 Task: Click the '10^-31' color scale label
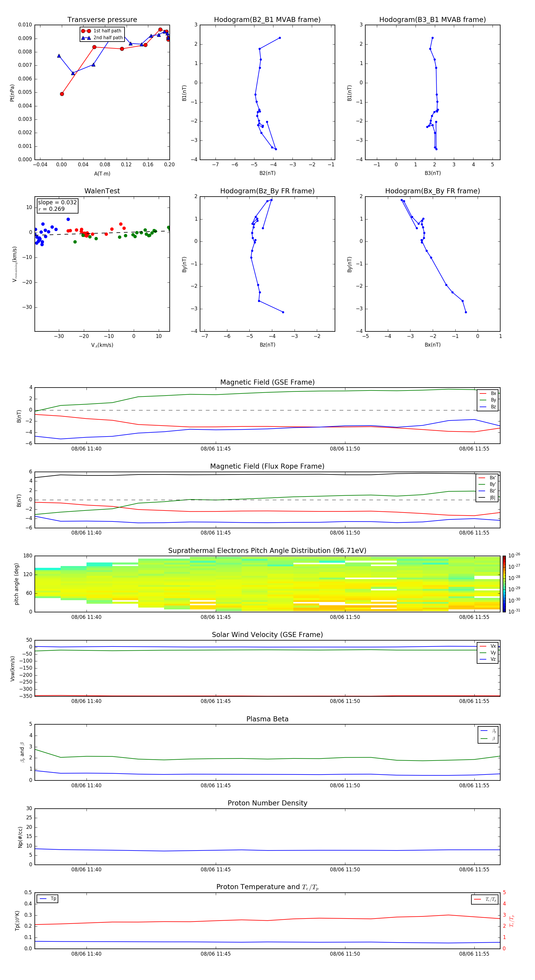pyautogui.click(x=514, y=611)
